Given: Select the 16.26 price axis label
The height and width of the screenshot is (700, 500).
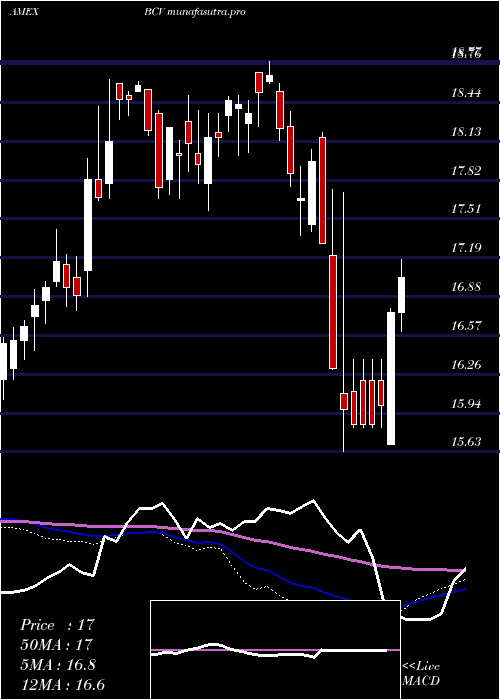Looking at the screenshot, I should click(x=467, y=365).
